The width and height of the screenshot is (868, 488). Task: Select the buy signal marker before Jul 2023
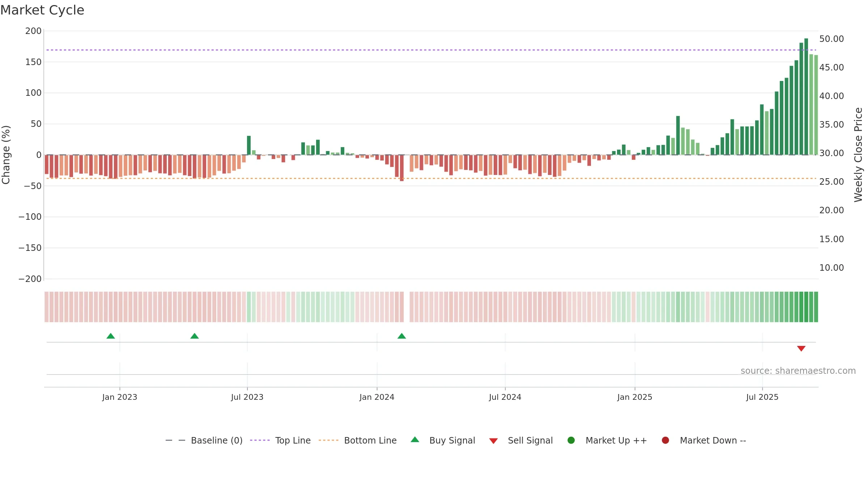[x=195, y=336]
